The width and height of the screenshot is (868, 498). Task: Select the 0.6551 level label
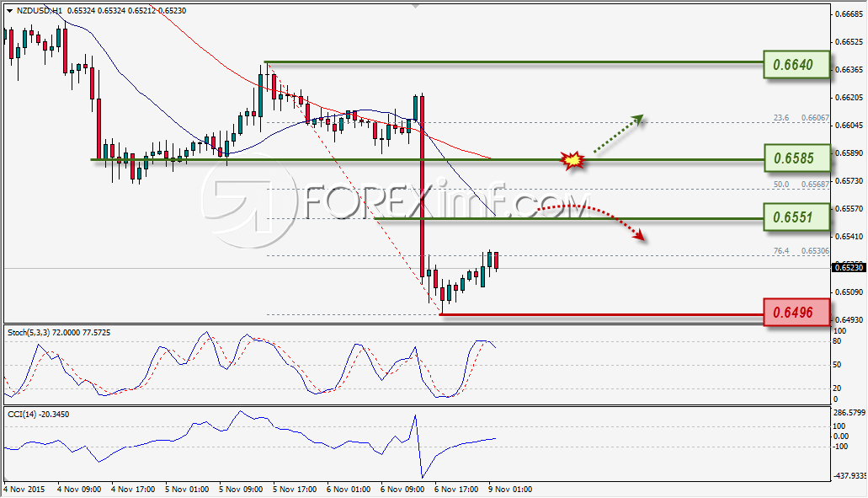(796, 217)
